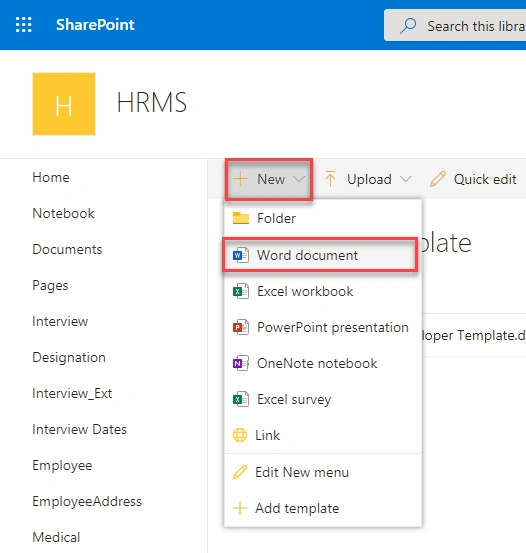The height and width of the screenshot is (553, 526).
Task: Select OneNote notebook menu entry
Action: (323, 363)
